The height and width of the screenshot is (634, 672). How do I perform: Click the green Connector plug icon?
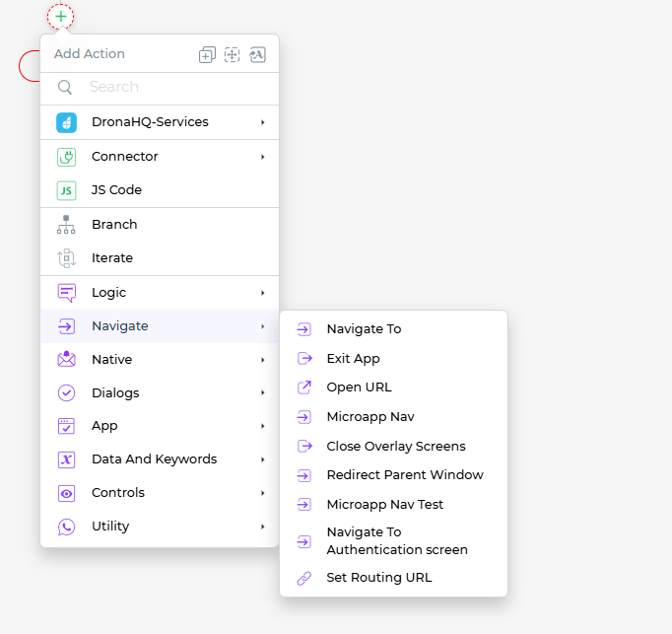66,157
